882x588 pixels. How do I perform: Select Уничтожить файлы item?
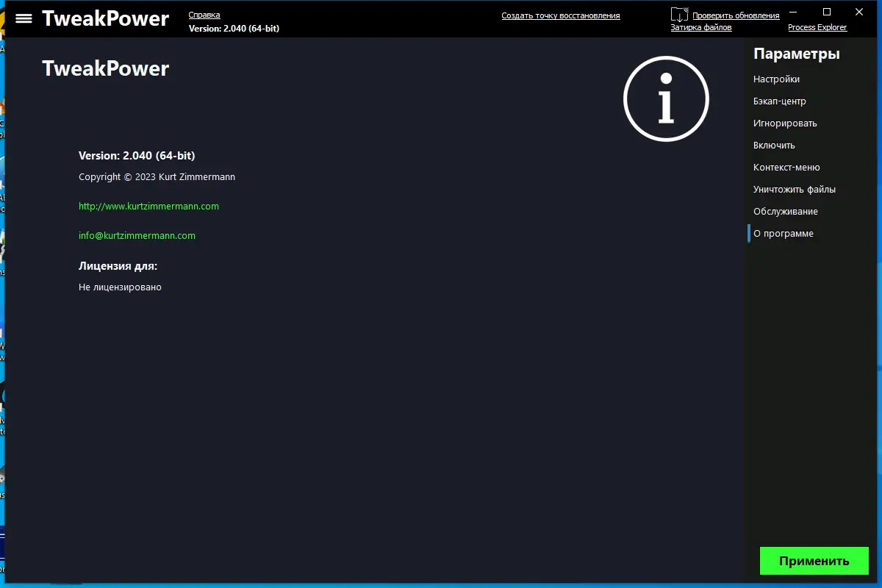click(795, 190)
